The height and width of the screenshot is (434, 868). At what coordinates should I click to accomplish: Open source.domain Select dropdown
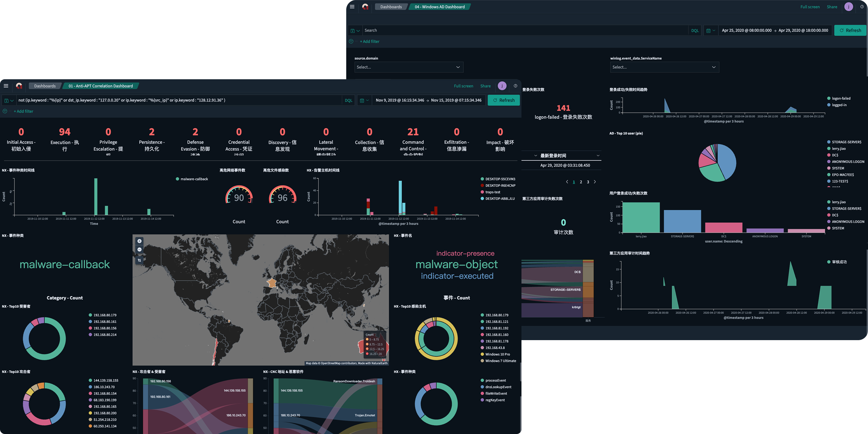(x=408, y=67)
